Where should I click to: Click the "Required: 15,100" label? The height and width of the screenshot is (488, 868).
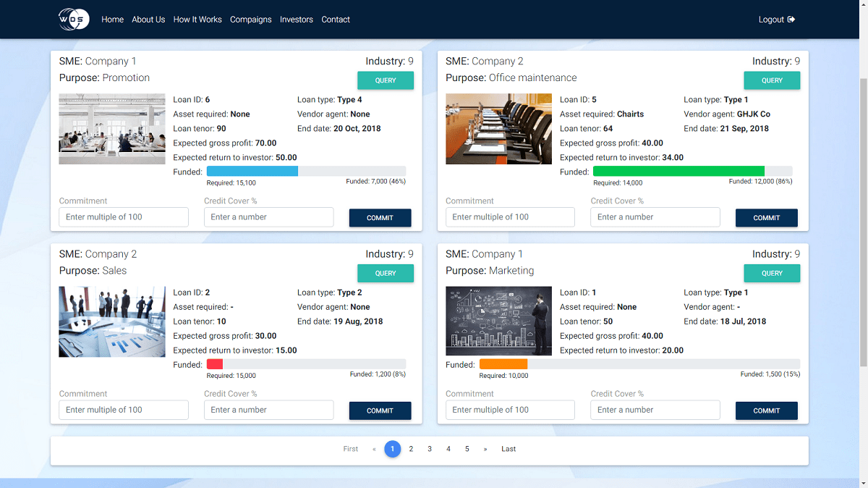pos(231,183)
